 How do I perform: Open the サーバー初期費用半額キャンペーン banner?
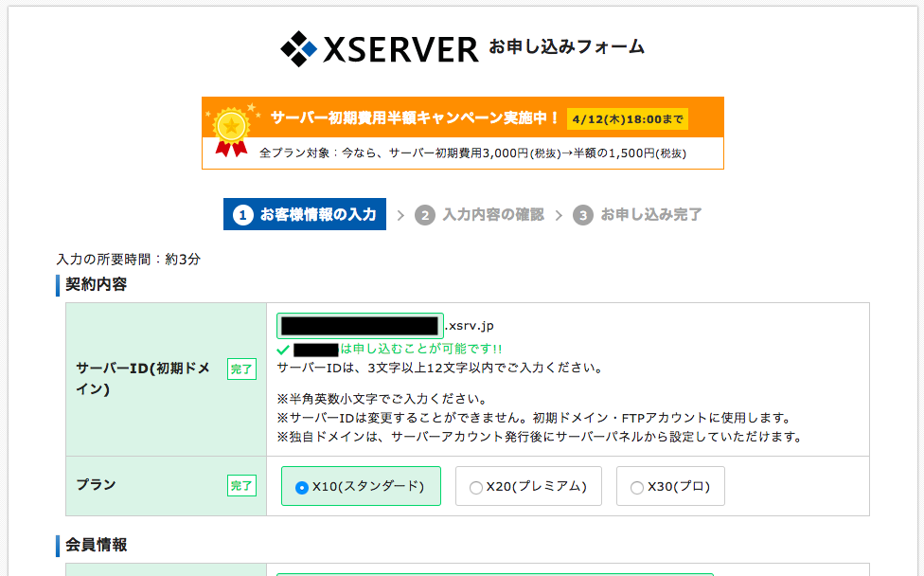pyautogui.click(x=463, y=134)
